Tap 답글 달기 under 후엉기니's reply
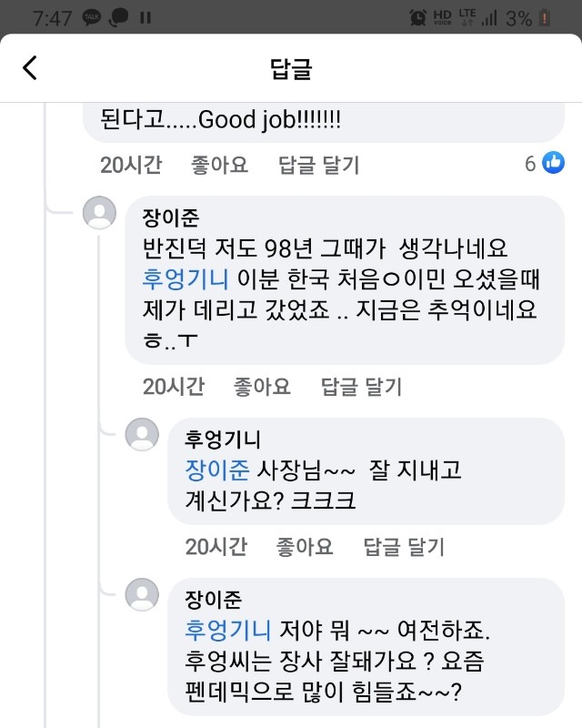Image resolution: width=582 pixels, height=728 pixels. coord(404,546)
